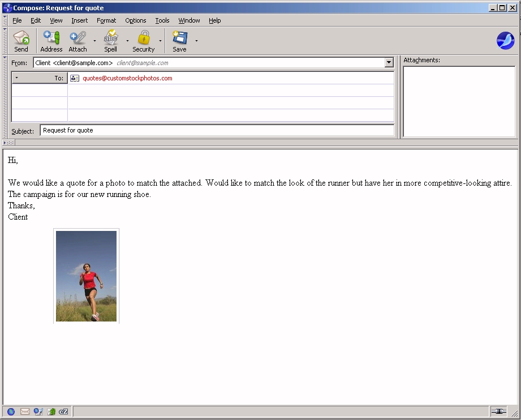Click the 'Client' signature line

tap(18, 217)
